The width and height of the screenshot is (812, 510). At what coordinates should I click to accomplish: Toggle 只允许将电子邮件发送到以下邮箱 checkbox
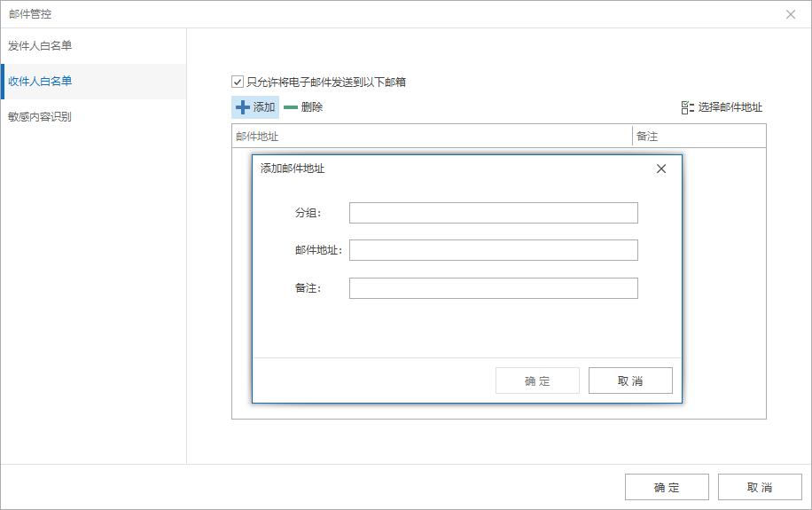click(x=238, y=82)
